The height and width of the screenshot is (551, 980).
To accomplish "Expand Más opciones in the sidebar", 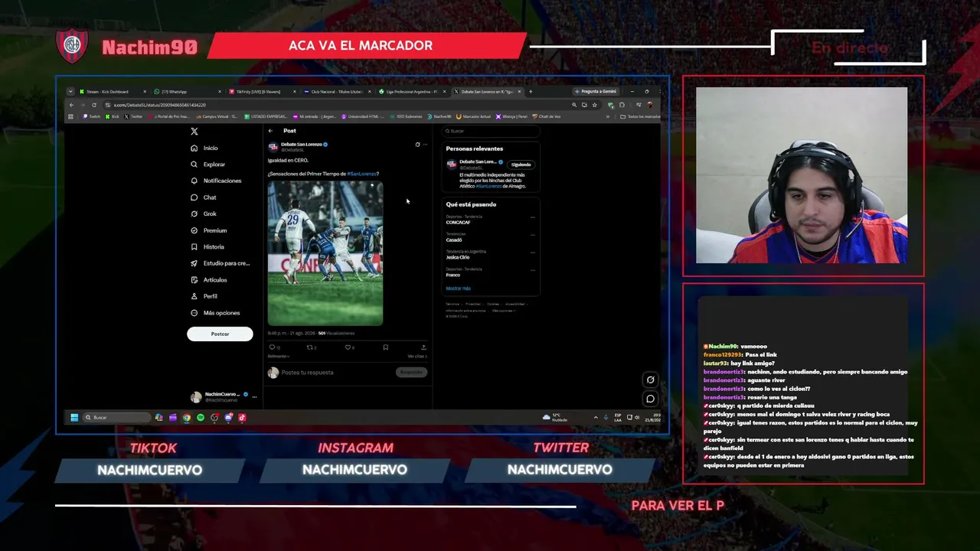I will click(x=216, y=313).
